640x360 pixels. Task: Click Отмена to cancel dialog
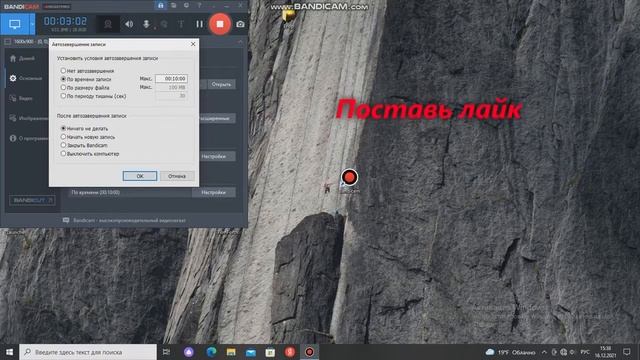(177, 176)
